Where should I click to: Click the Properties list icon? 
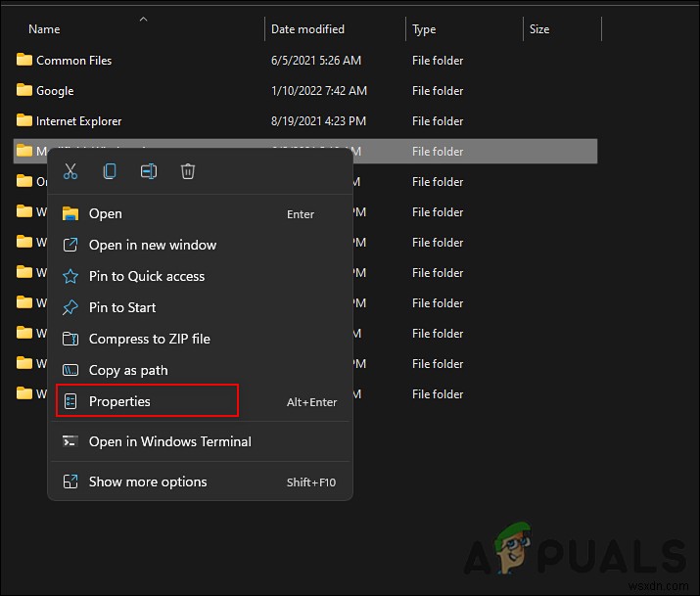(x=70, y=401)
